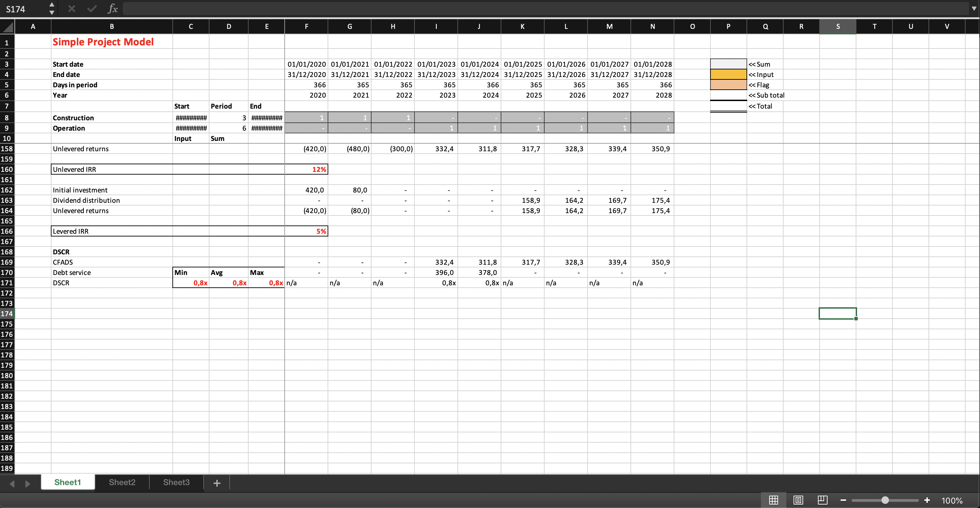Switch to Page Break Preview icon
The image size is (980, 508).
pyautogui.click(x=822, y=500)
